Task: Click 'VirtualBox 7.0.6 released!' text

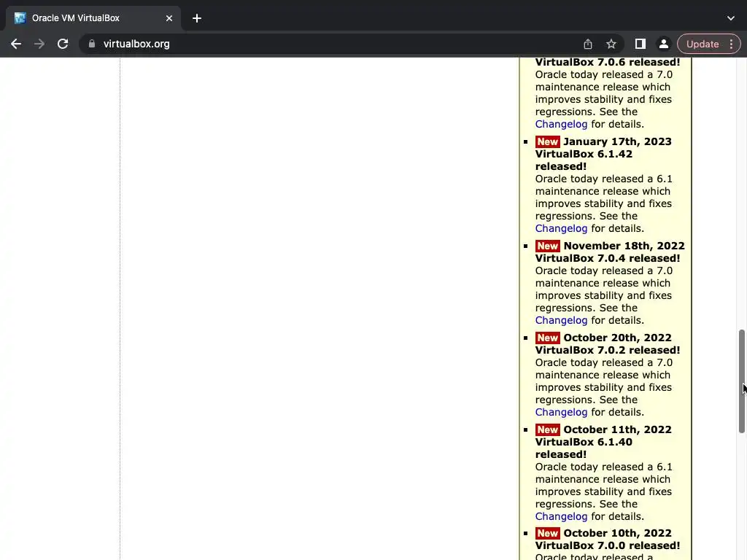Action: (x=608, y=63)
